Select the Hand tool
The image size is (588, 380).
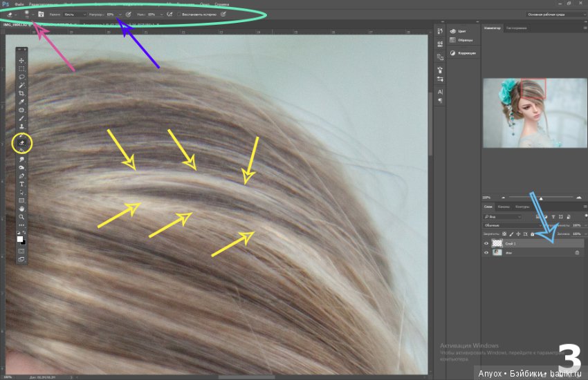[x=21, y=209]
